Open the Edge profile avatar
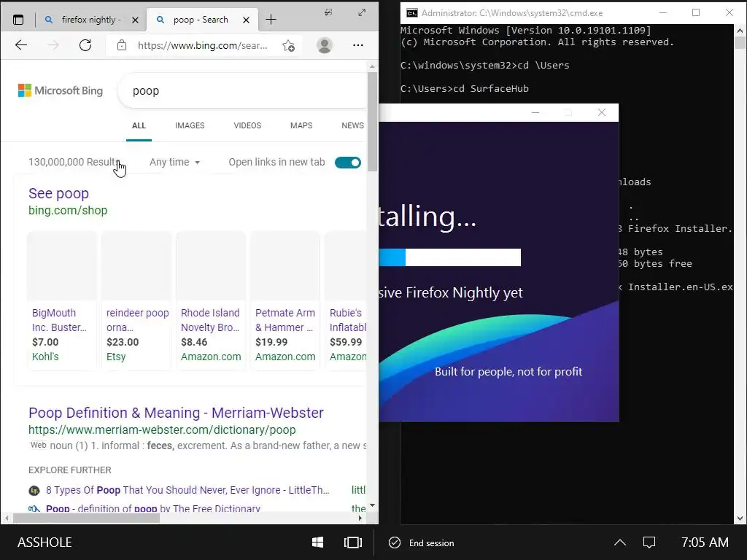 [325, 45]
